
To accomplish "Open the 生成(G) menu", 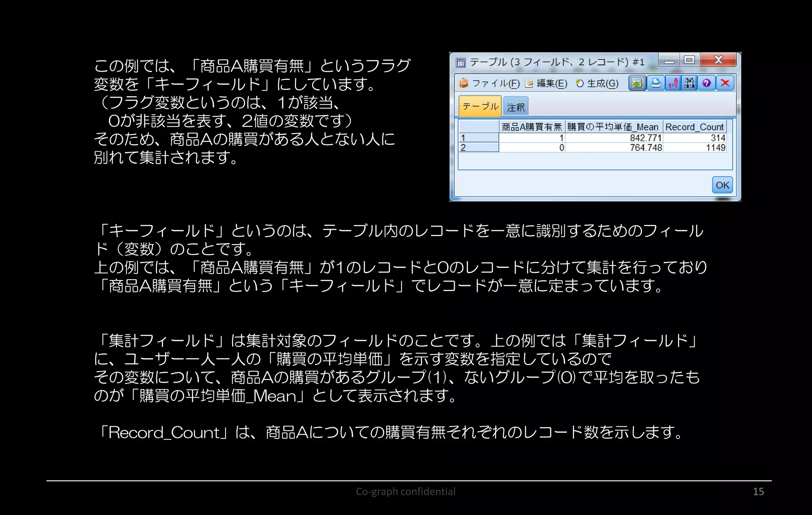I will [597, 83].
